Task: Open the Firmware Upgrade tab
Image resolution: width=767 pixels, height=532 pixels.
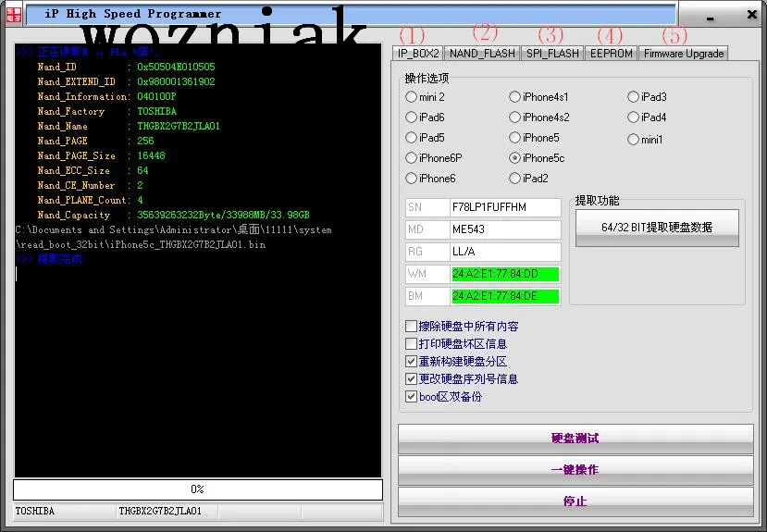Action: coord(684,54)
